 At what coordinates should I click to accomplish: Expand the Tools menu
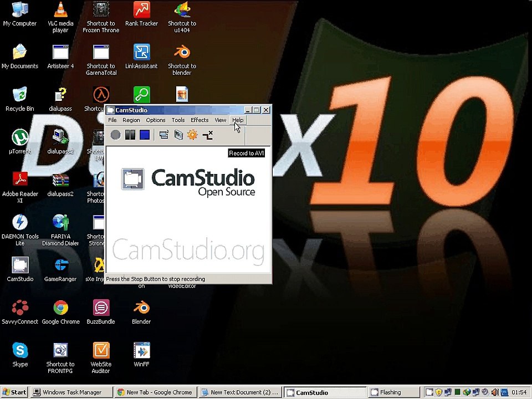(178, 120)
